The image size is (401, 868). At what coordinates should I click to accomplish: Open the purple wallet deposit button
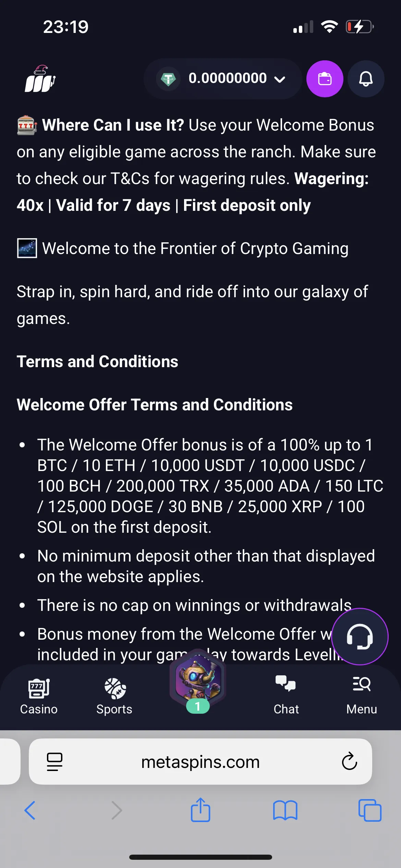coord(325,79)
